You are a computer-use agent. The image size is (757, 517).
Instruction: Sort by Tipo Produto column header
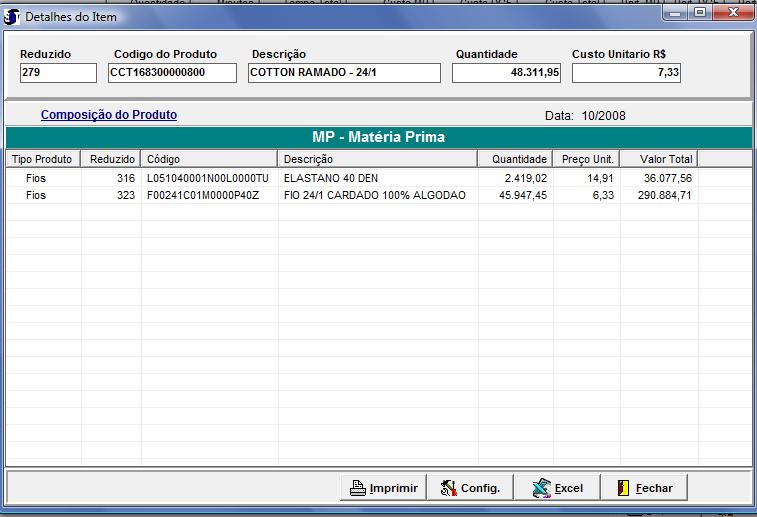tap(43, 159)
